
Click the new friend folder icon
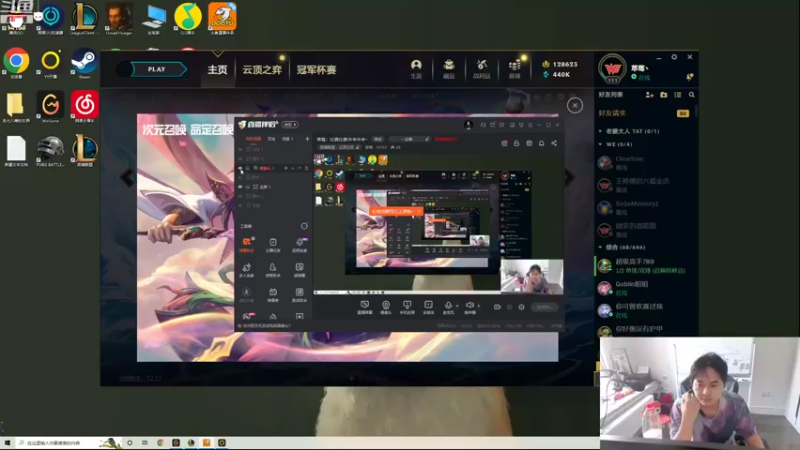(664, 95)
